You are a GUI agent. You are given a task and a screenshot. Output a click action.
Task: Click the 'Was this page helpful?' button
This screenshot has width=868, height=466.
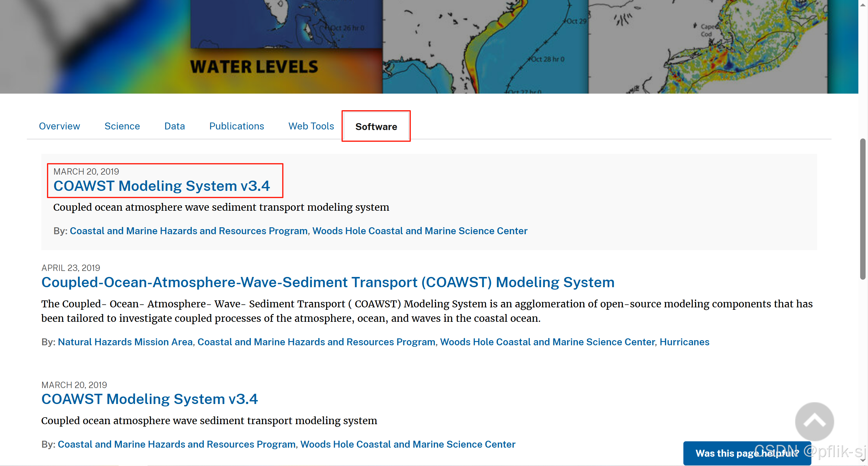(x=747, y=453)
